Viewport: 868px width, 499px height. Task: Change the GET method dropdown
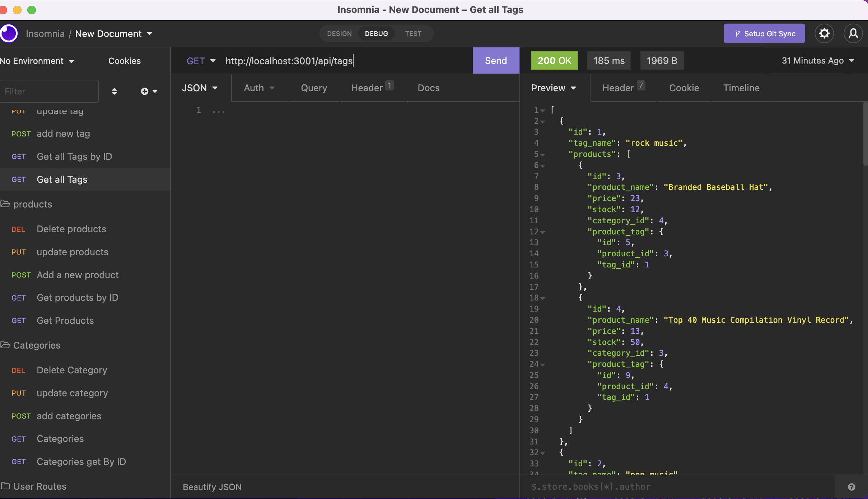tap(201, 61)
